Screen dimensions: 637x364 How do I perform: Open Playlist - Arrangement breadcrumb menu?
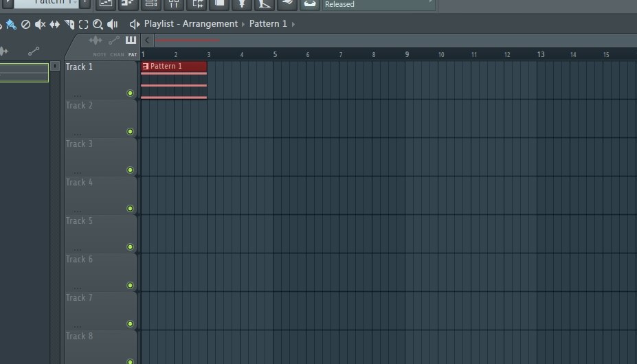[191, 24]
